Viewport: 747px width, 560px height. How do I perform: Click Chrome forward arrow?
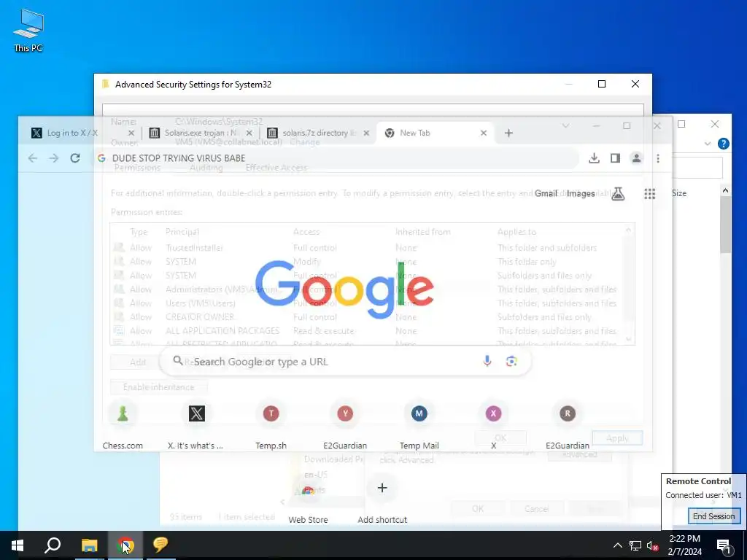point(54,158)
